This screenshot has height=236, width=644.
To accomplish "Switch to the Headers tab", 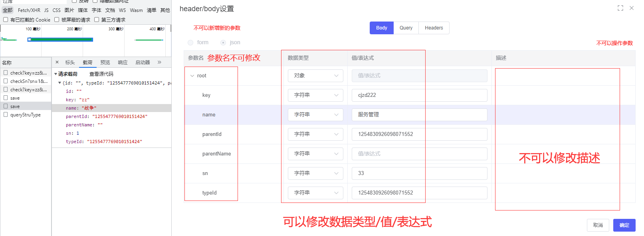I will click(434, 28).
